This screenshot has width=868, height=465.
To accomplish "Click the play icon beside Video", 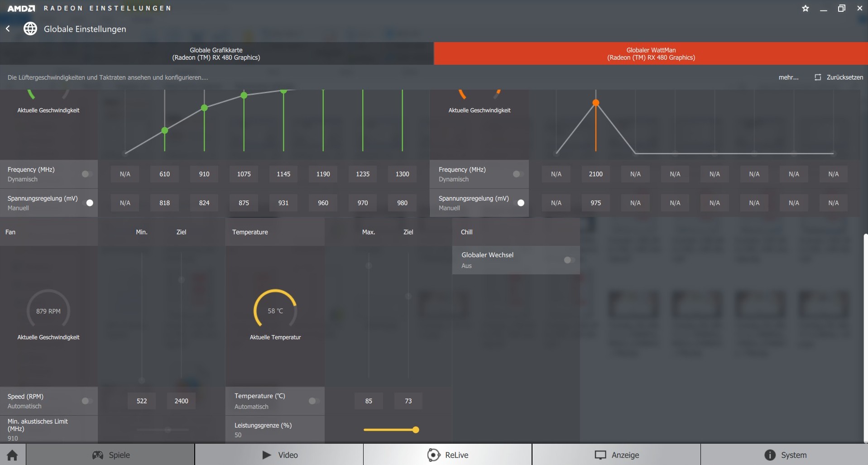I will [x=267, y=455].
